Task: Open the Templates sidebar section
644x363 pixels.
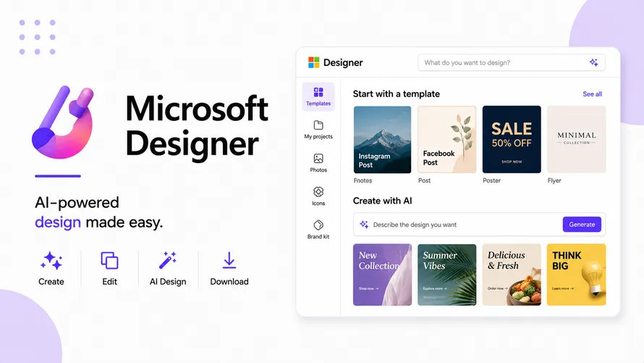Action: click(x=318, y=97)
